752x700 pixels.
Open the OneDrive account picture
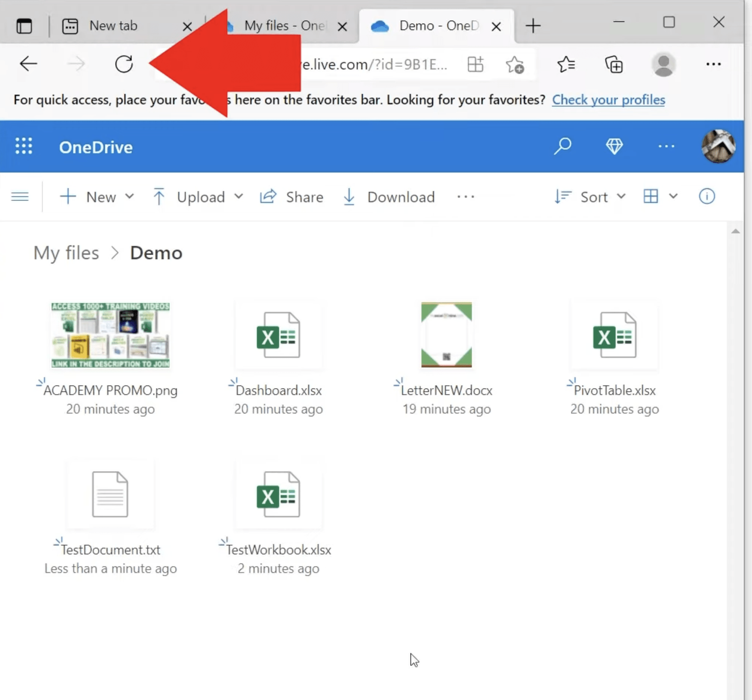coord(718,146)
